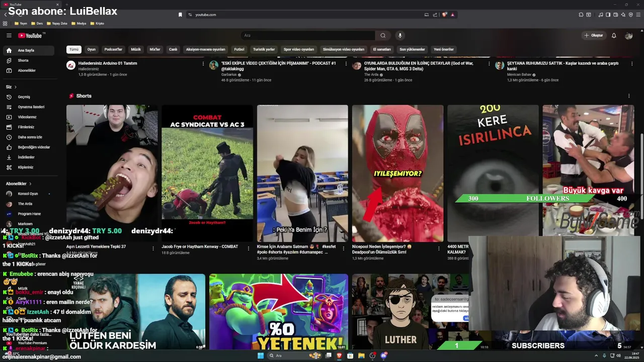Open Oynatma listeleri in sidebar
Screen dimensions: 644x362
pyautogui.click(x=28, y=107)
